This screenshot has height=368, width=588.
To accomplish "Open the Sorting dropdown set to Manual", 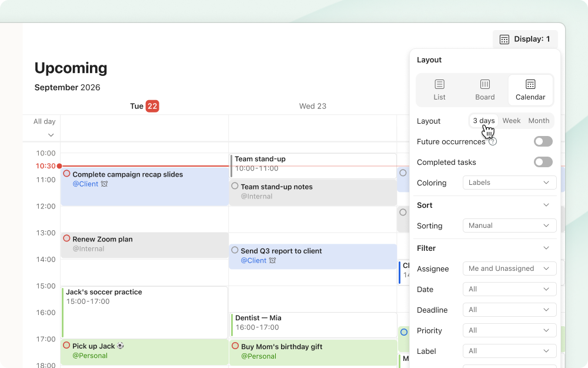I will point(509,226).
